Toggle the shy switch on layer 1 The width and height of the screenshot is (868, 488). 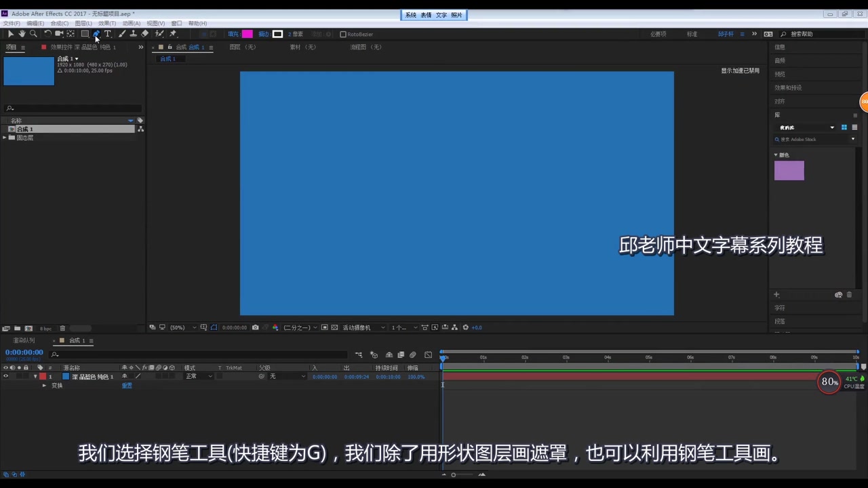(124, 376)
